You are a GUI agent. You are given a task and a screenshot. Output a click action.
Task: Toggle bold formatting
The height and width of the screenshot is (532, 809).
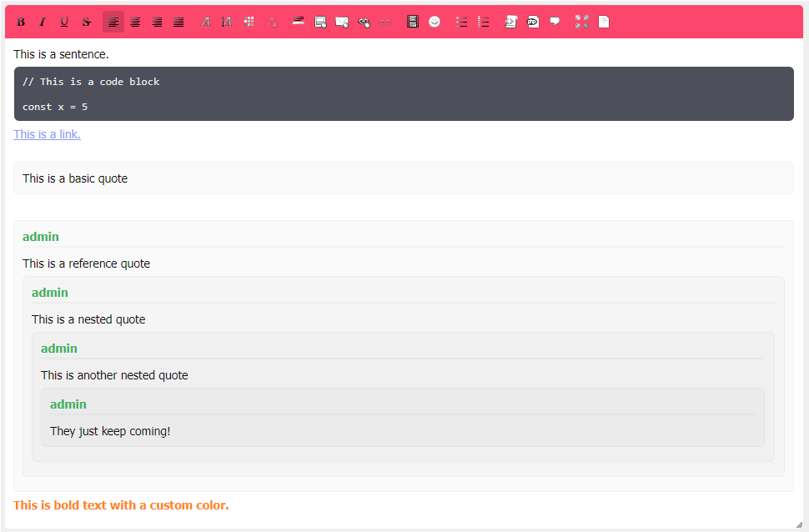21,22
